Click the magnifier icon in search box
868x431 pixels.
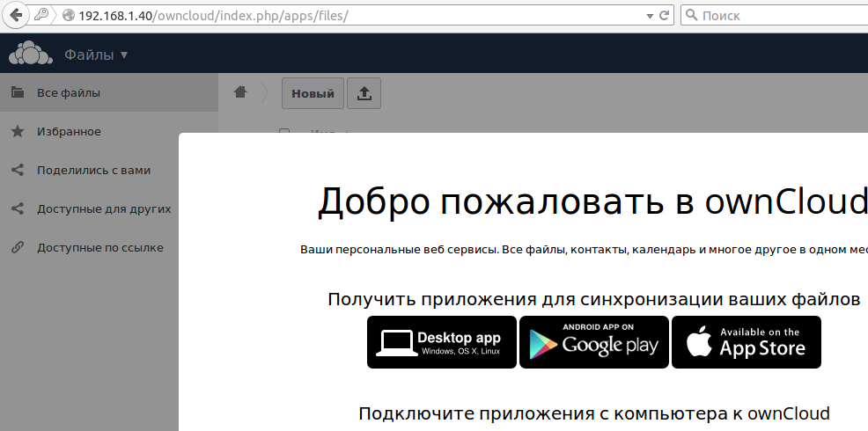click(x=691, y=15)
